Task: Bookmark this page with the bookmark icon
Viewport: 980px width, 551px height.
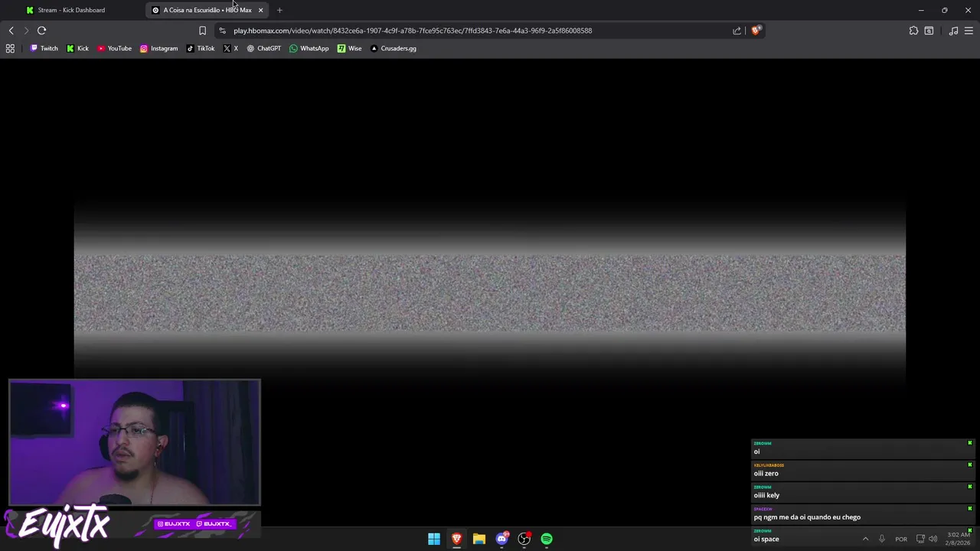Action: [x=202, y=31]
